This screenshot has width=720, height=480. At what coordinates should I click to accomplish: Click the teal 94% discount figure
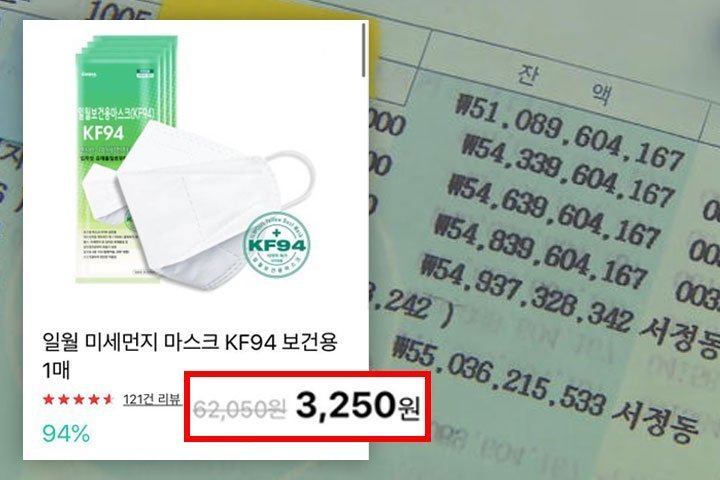click(66, 434)
